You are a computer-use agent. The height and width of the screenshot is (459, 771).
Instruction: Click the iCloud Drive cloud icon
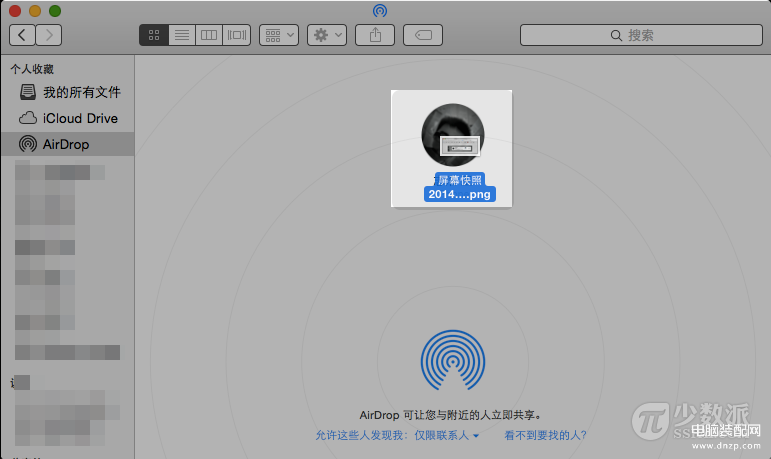(x=28, y=118)
